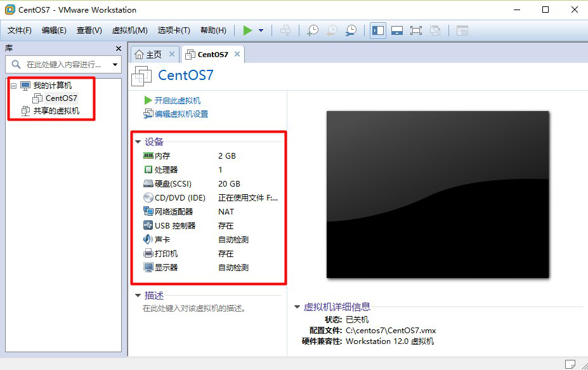This screenshot has width=588, height=370.
Task: Open the snapshot manager icon
Action: click(351, 30)
